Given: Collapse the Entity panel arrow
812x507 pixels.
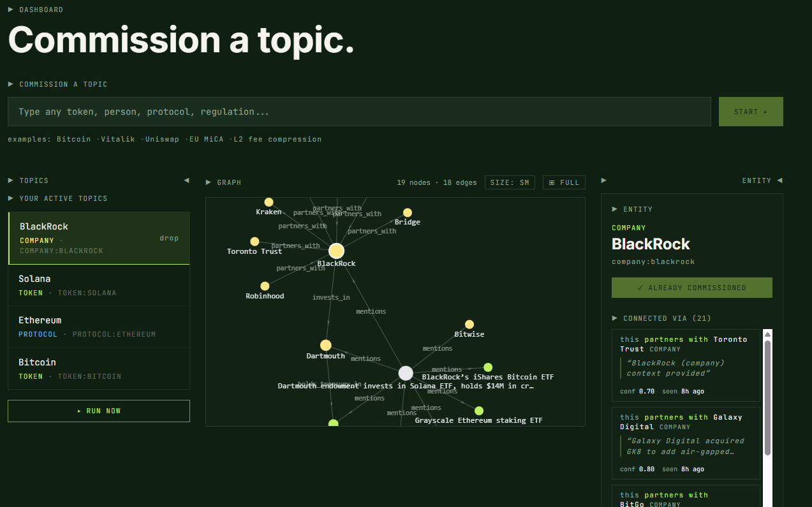Looking at the screenshot, I should pyautogui.click(x=779, y=180).
